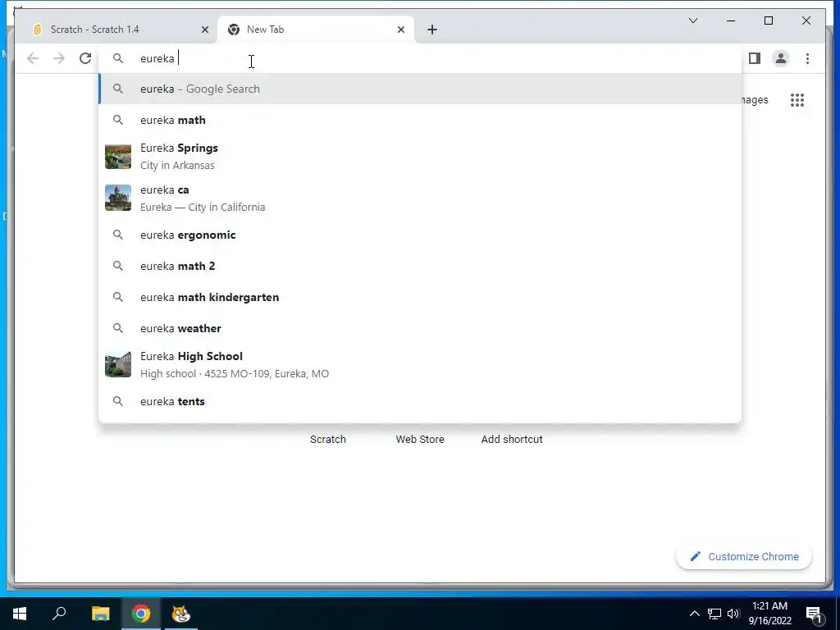Close the Scratch 1.4 tab
The image size is (840, 630).
click(x=204, y=30)
